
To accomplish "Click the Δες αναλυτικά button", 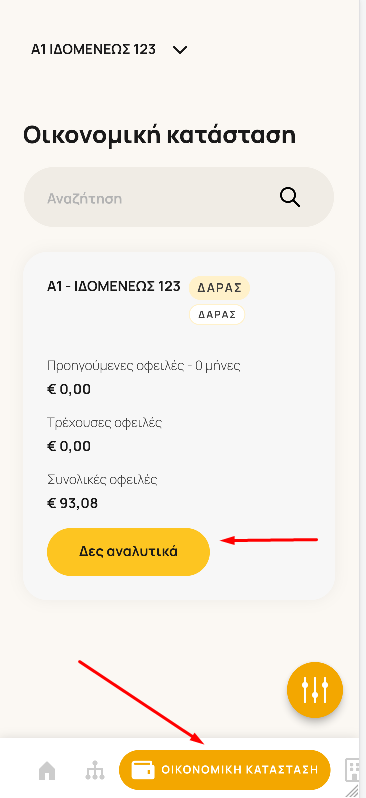I will (x=128, y=552).
